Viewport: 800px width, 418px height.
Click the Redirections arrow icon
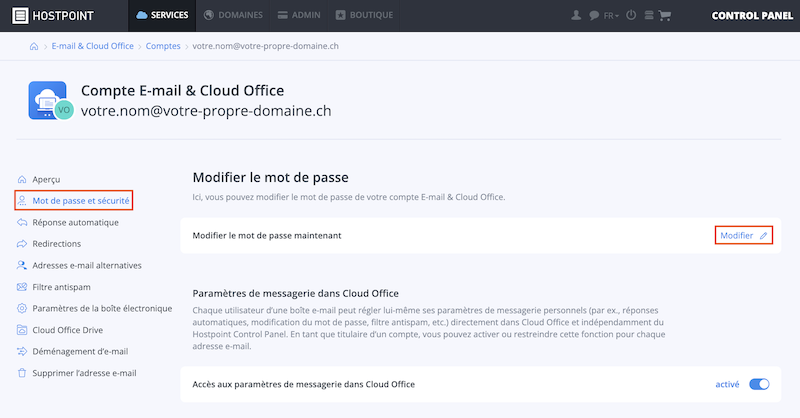point(22,243)
